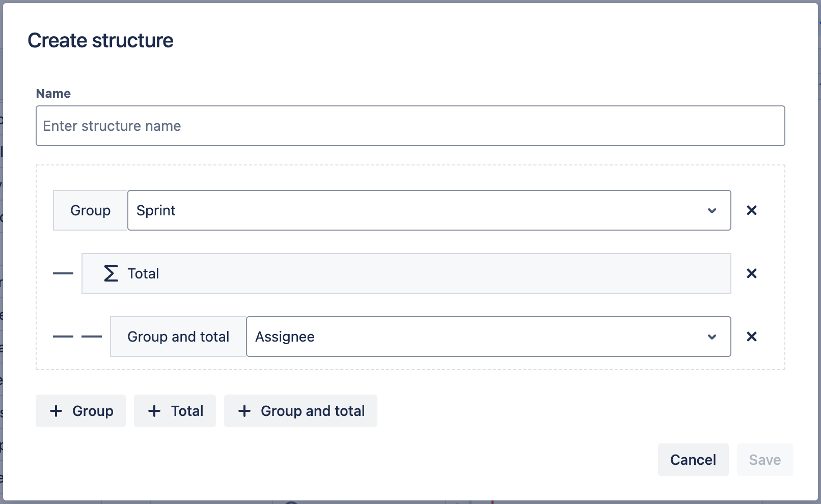Remove the Assignee group and total row
This screenshot has height=504, width=821.
(751, 337)
